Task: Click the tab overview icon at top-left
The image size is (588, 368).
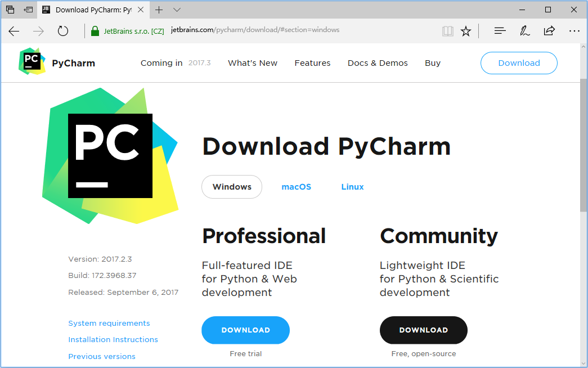Action: point(10,10)
